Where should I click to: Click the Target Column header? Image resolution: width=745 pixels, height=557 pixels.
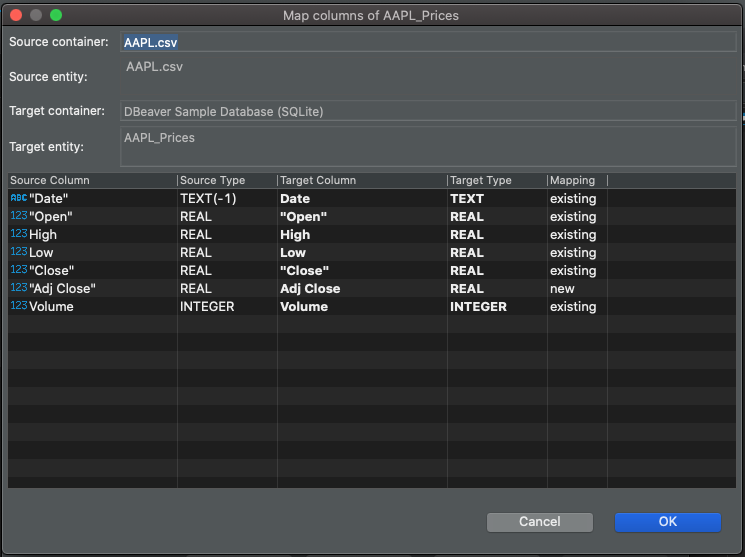click(361, 180)
